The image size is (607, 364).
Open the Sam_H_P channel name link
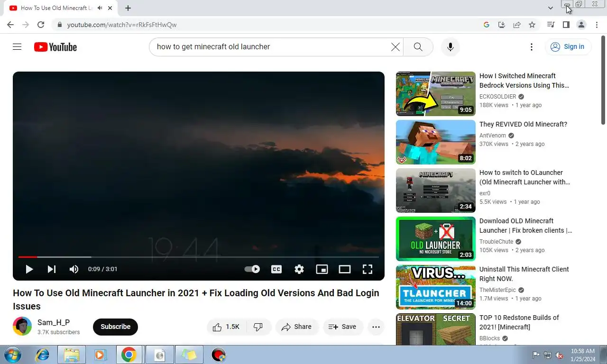54,323
